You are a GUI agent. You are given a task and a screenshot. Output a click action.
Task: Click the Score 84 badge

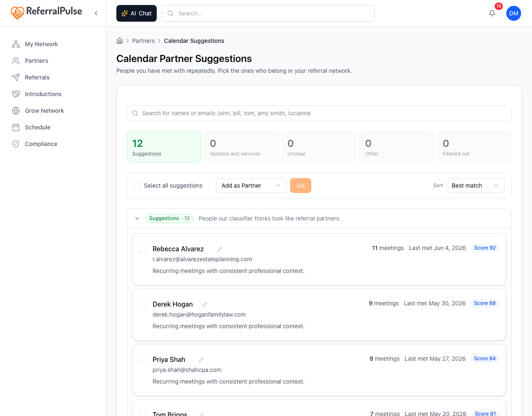tap(485, 359)
